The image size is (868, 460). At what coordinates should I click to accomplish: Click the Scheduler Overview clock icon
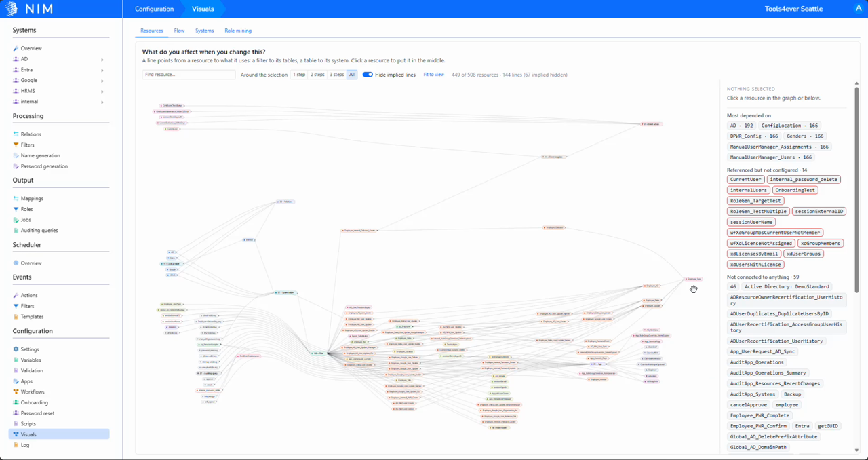tap(16, 263)
